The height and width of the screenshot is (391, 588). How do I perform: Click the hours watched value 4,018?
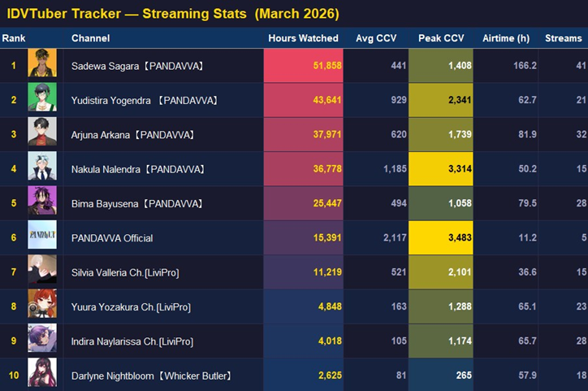(330, 341)
